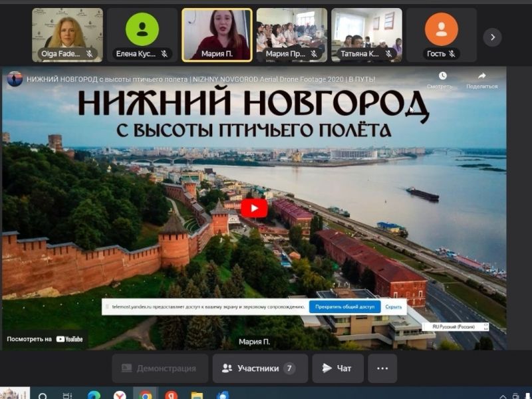Click the YouTube Watch Later clock icon

coord(442,76)
